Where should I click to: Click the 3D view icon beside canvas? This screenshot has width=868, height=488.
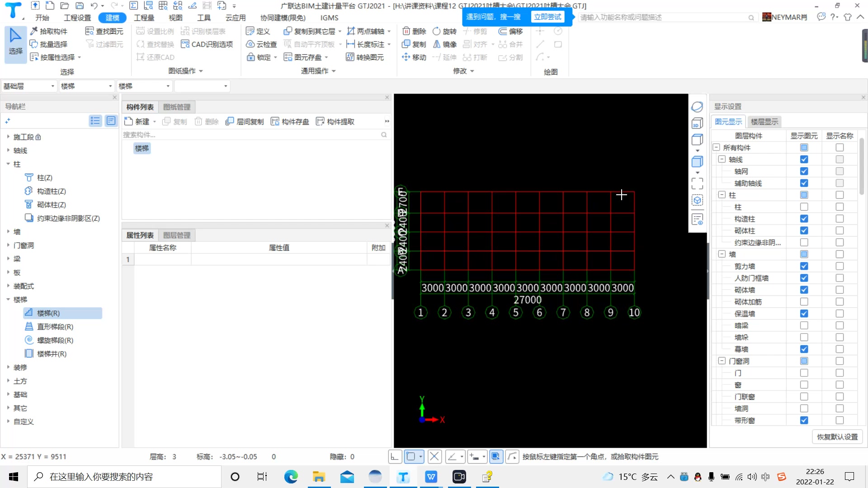(697, 123)
